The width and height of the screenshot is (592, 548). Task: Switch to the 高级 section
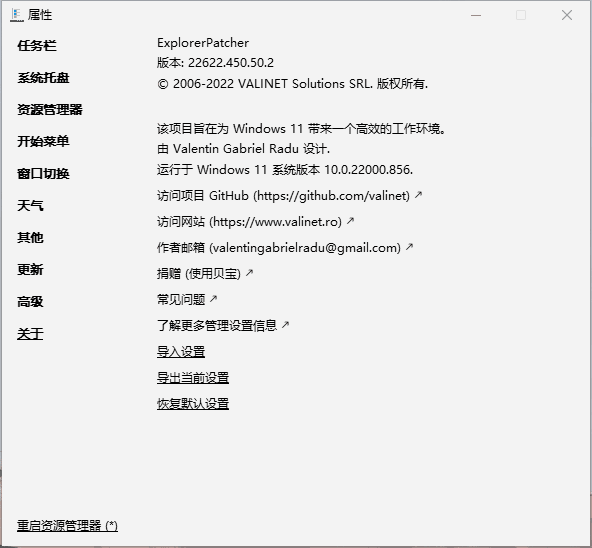[x=30, y=301]
